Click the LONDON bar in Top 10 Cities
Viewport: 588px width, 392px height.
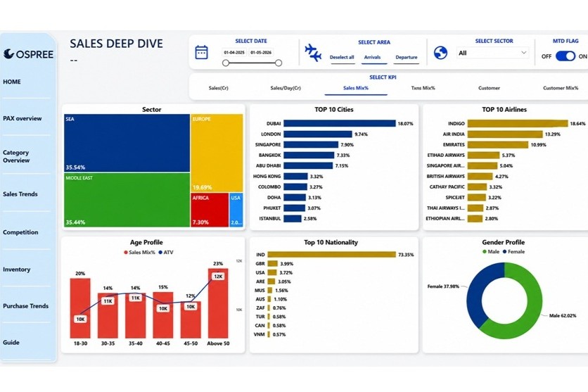point(318,134)
